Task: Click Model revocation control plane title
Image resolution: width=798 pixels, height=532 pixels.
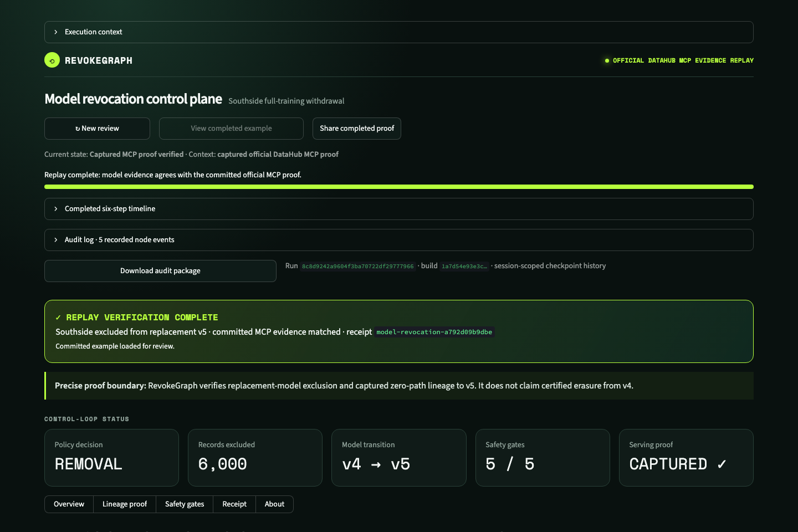Action: 133,99
